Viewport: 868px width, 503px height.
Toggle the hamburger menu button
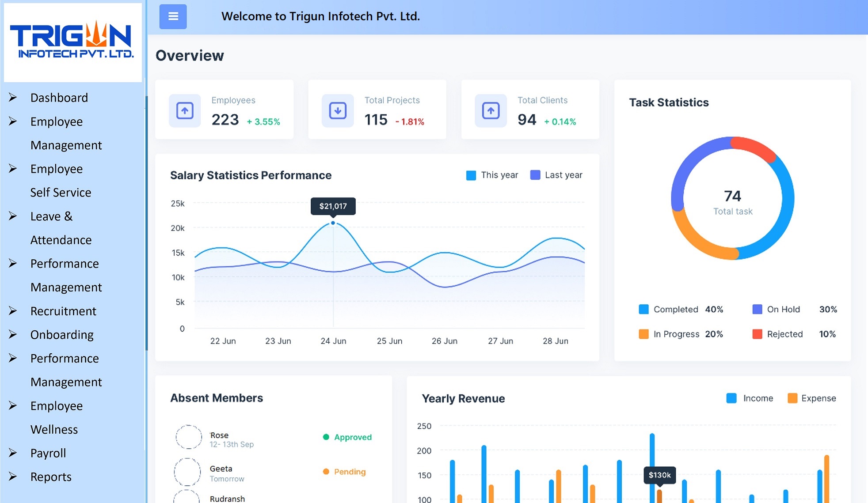click(173, 16)
